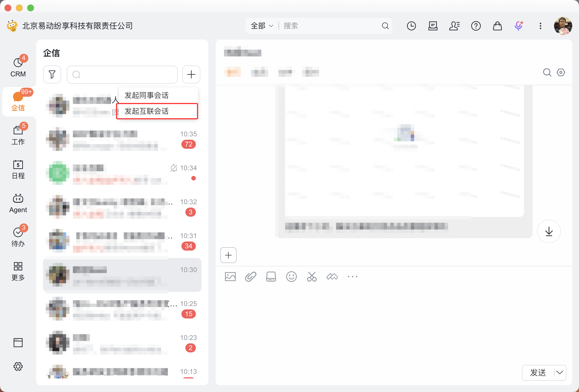Screen dimensions: 579x392
Task: Open the history clock icon in header
Action: [411, 26]
